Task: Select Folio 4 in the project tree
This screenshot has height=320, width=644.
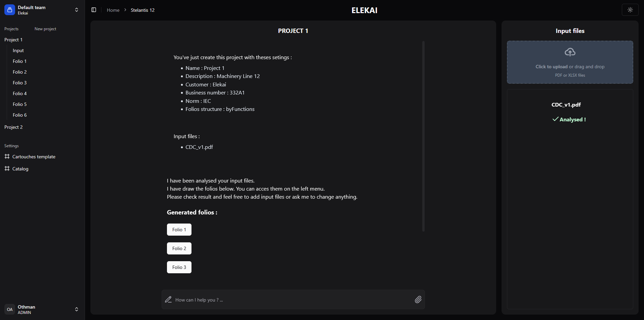Action: pyautogui.click(x=20, y=93)
